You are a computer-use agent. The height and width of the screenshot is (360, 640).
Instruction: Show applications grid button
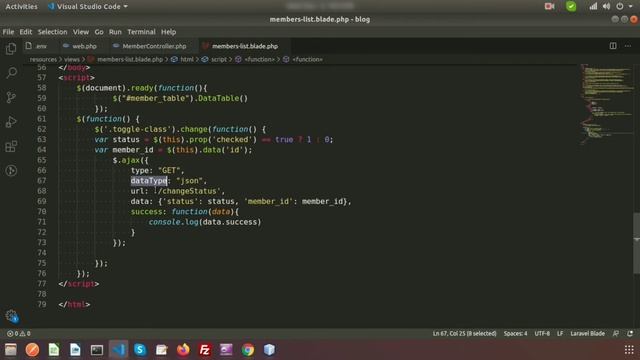pos(629,350)
